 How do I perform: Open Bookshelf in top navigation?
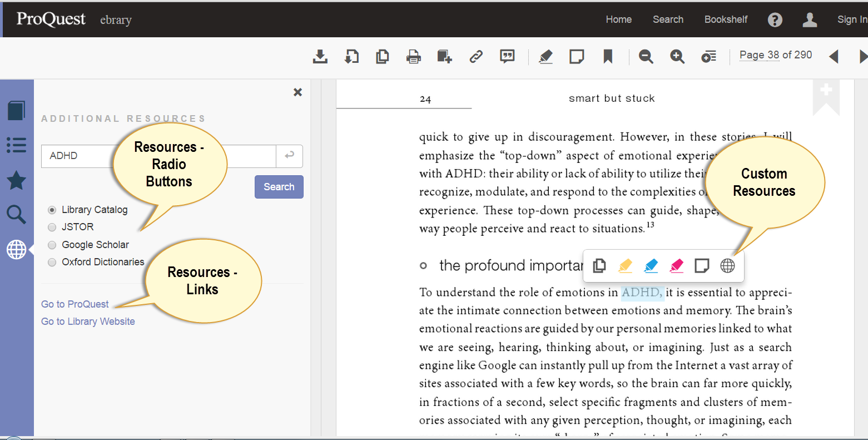tap(726, 19)
